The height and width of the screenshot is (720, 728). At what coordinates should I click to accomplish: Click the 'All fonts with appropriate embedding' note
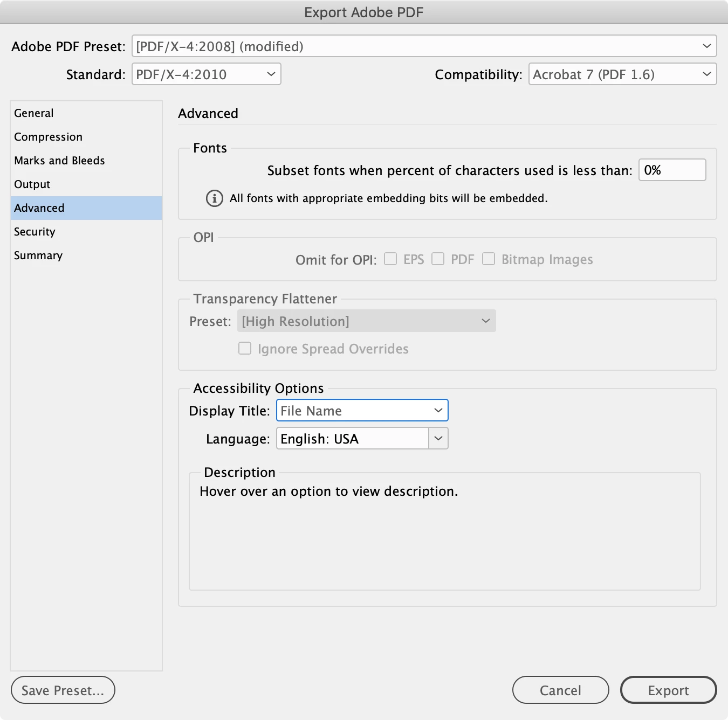point(389,198)
